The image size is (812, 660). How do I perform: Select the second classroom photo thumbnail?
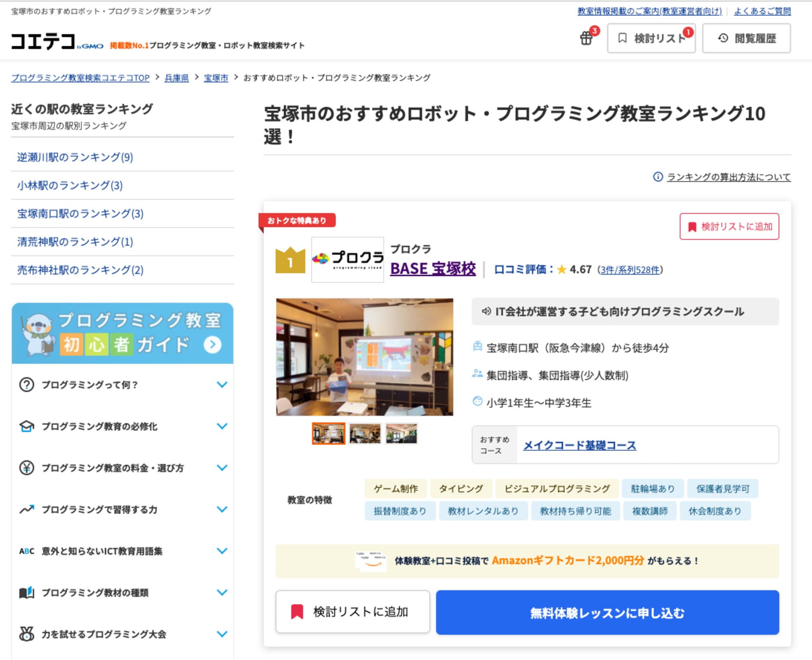coord(365,434)
